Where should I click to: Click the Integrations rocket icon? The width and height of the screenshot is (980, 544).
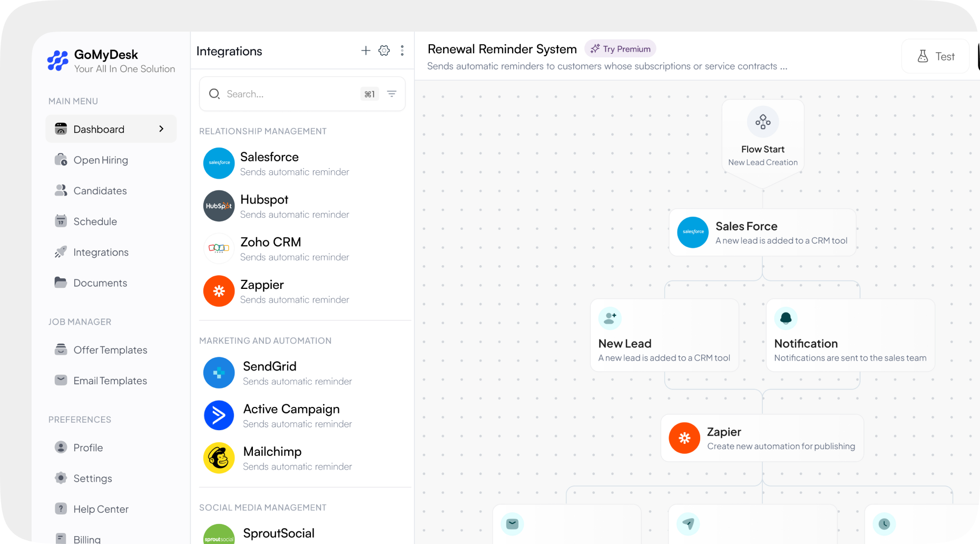[x=61, y=252]
